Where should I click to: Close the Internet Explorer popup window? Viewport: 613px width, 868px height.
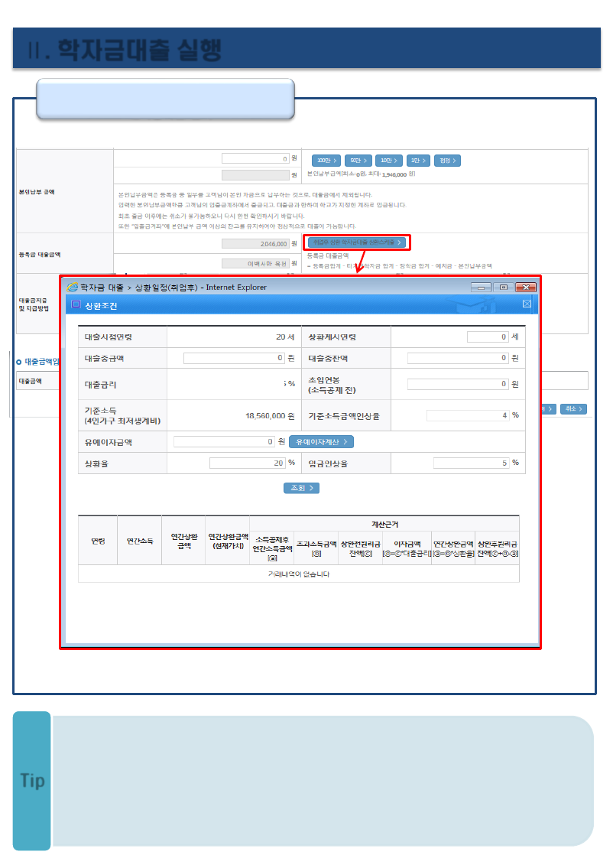[525, 287]
